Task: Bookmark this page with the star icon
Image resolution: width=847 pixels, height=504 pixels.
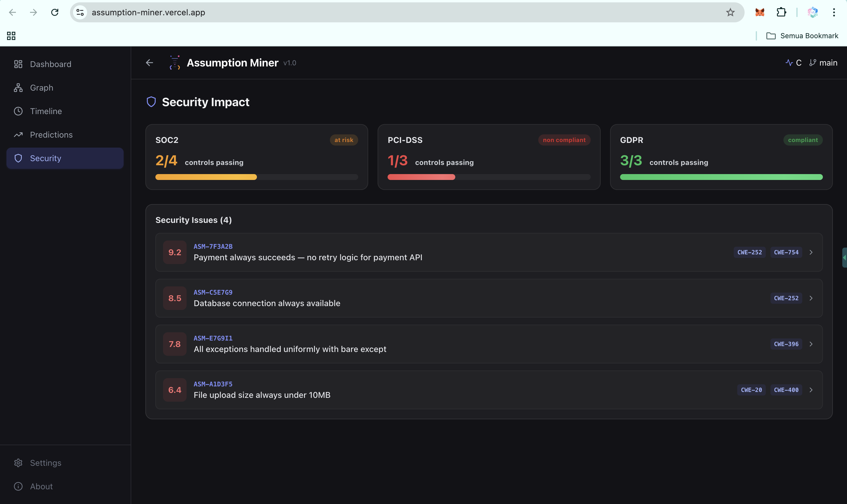Action: click(730, 13)
